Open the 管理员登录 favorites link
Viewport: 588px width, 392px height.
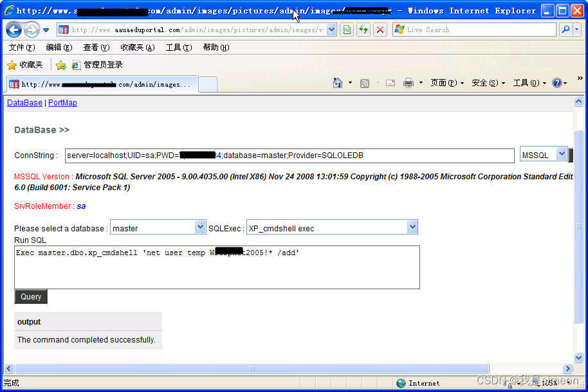pos(97,65)
